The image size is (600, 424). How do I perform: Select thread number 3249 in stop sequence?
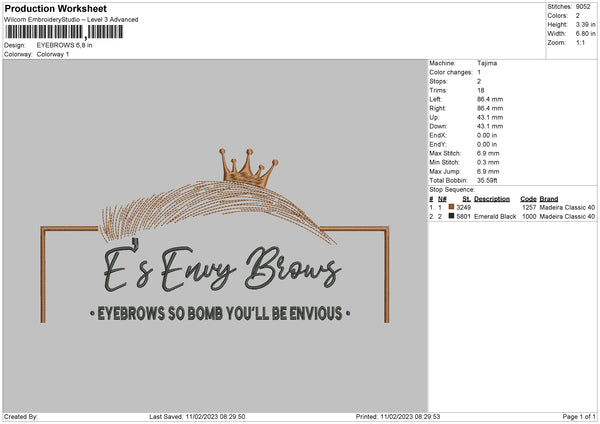tap(464, 207)
